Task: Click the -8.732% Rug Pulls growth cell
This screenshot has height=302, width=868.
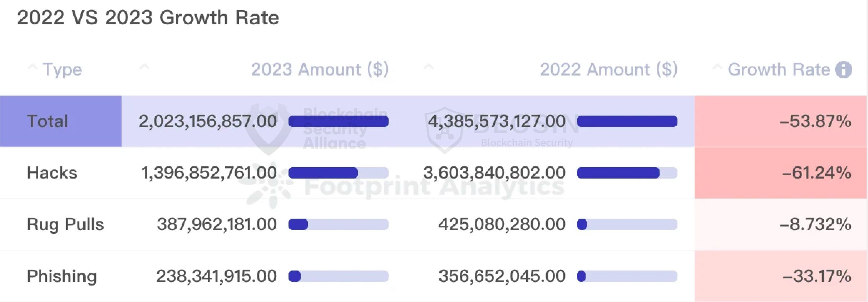Action: point(815,224)
